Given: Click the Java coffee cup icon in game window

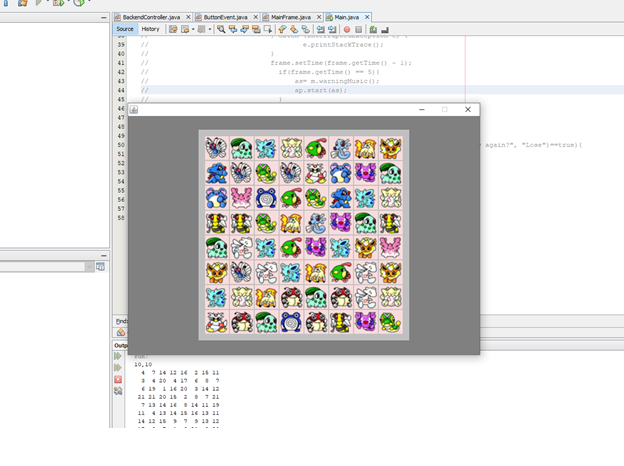Looking at the screenshot, I should 134,109.
